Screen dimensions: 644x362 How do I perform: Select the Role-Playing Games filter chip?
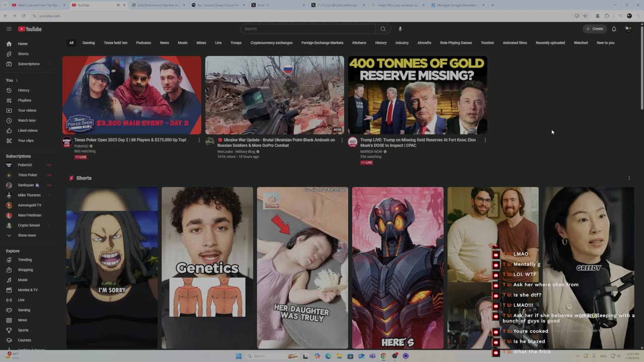coord(456,43)
